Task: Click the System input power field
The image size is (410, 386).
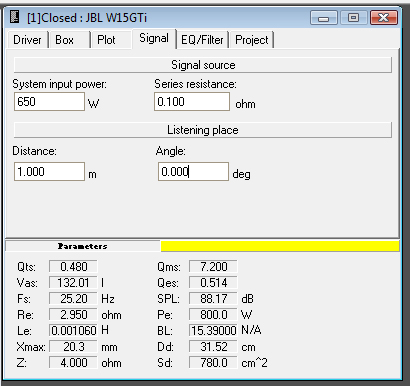Action: [x=49, y=102]
